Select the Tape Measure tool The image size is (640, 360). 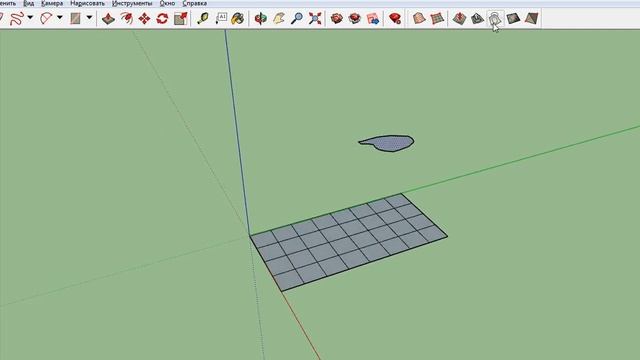pos(203,18)
